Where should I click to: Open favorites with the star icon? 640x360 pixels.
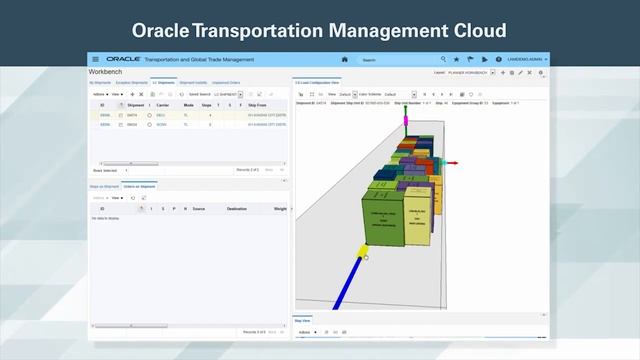[456, 60]
